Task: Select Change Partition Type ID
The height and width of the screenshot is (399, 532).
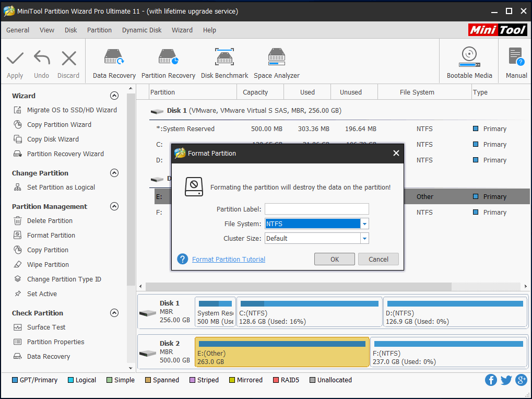Action: coord(57,279)
